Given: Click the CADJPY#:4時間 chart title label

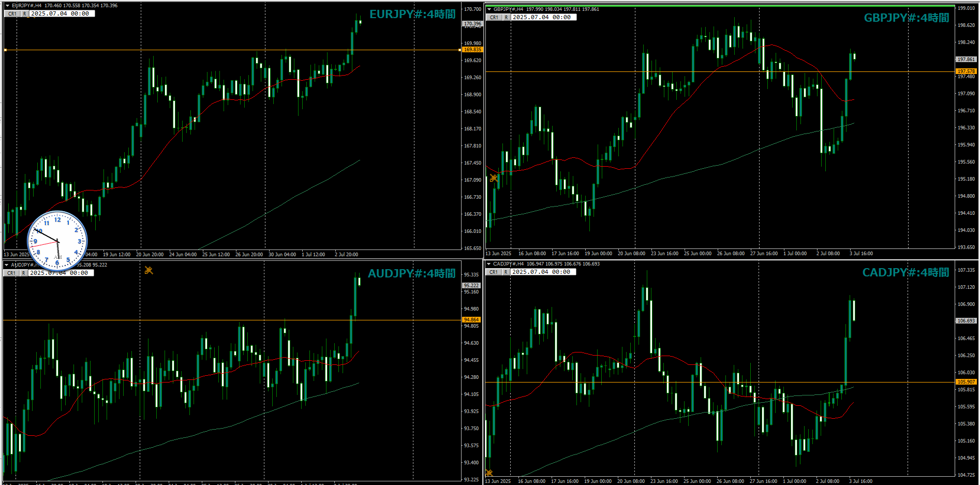Looking at the screenshot, I should coord(905,273).
